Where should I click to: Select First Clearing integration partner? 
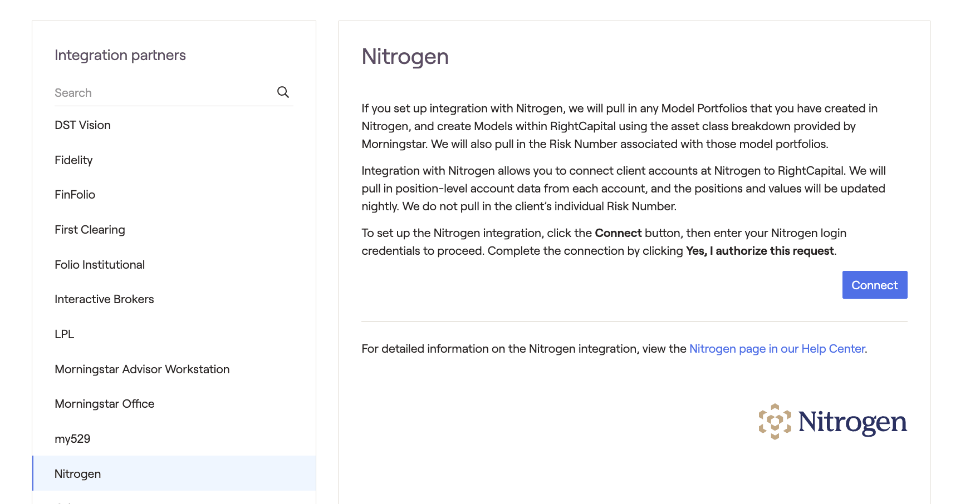[90, 230]
